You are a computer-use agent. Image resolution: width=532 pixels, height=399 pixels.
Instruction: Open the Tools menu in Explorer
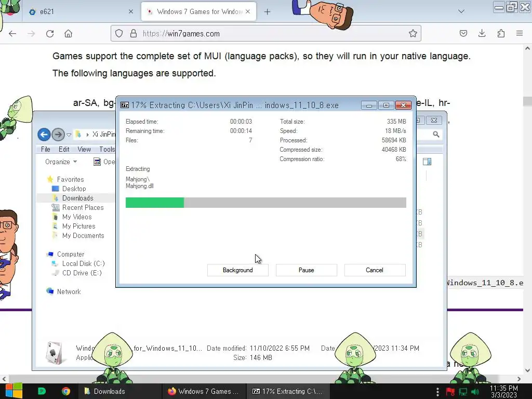coord(107,149)
